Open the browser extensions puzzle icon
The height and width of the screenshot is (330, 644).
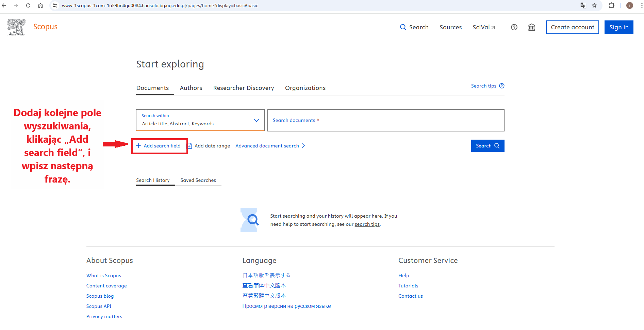coord(611,5)
